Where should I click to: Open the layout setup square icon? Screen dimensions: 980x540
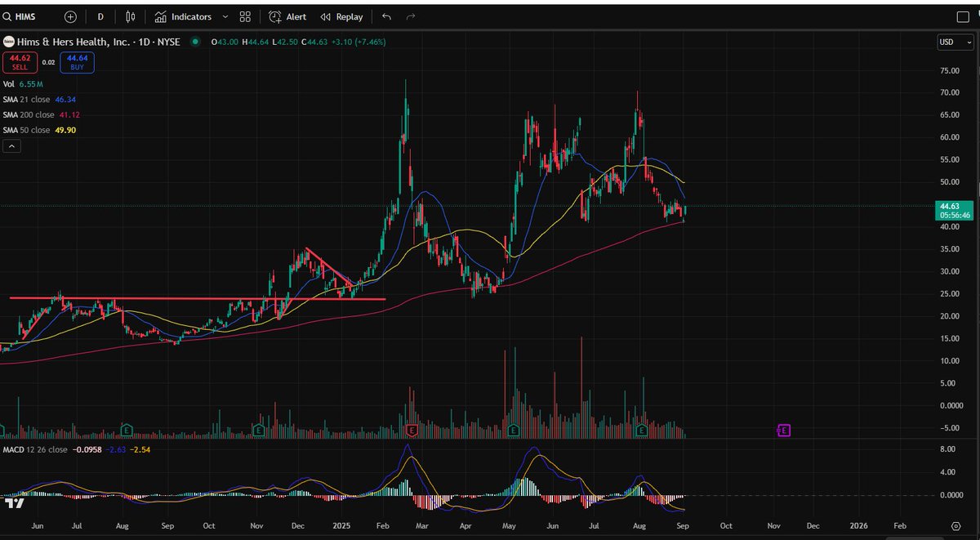[x=962, y=16]
